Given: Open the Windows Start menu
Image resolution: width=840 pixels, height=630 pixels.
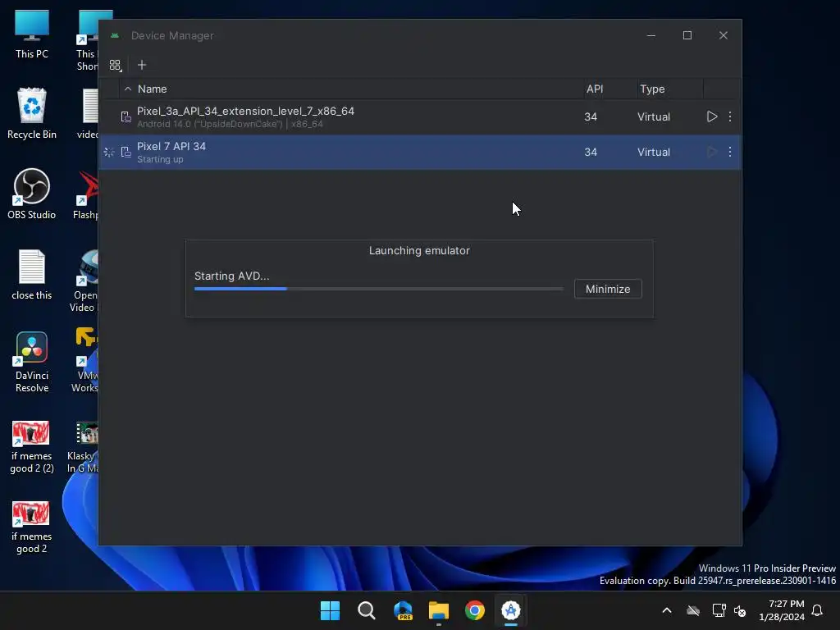Looking at the screenshot, I should (x=330, y=610).
